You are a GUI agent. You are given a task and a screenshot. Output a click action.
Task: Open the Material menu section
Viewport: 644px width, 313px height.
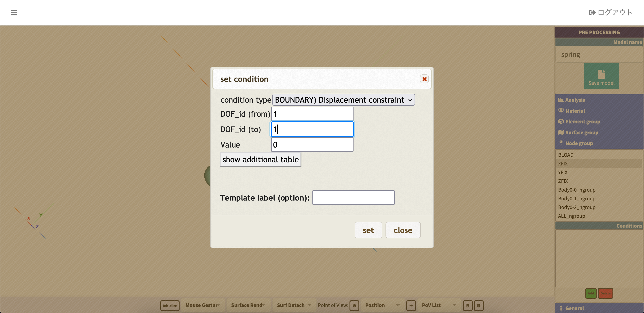pyautogui.click(x=575, y=111)
